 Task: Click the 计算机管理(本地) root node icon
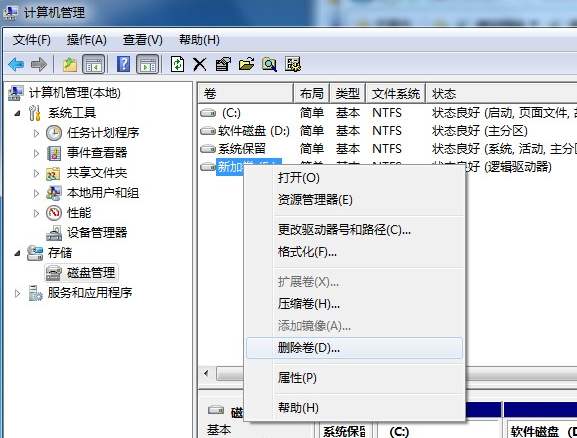click(16, 93)
